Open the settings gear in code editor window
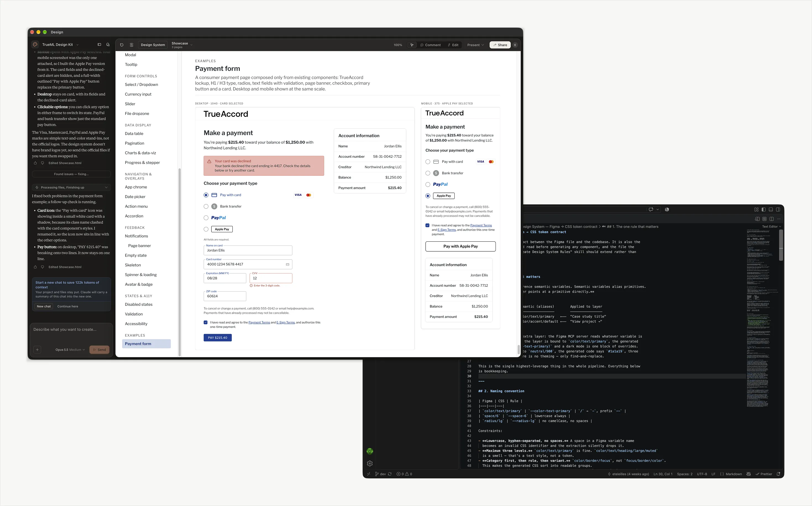This screenshot has width=812, height=506. 370,463
